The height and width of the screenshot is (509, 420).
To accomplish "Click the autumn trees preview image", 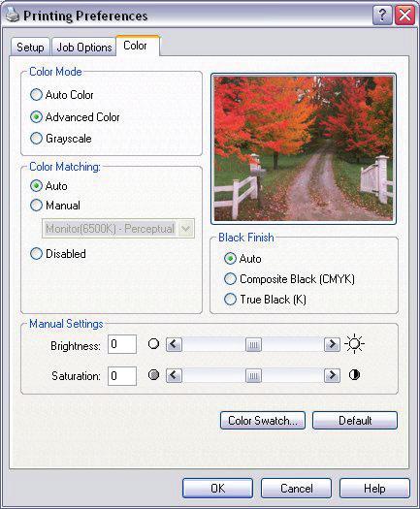I will tap(304, 148).
